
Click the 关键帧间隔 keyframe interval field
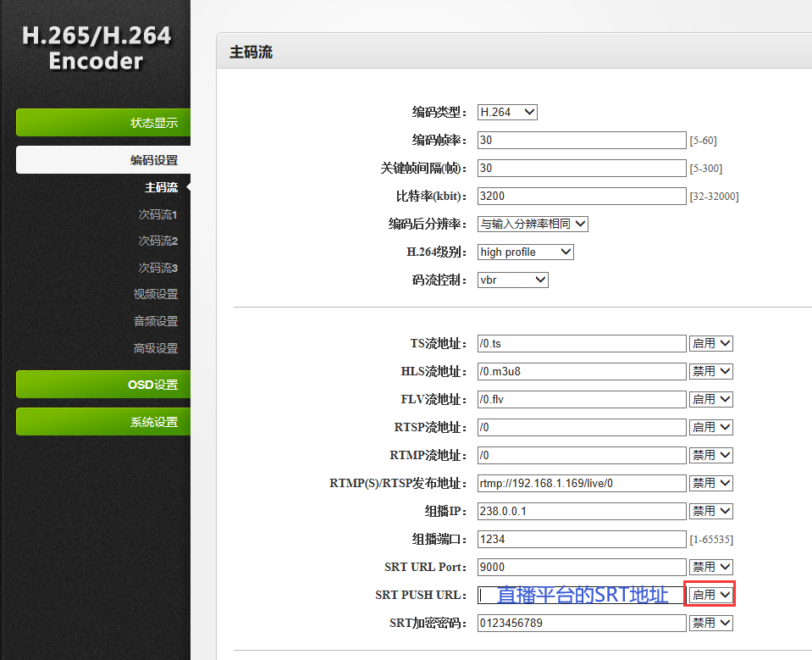[582, 168]
